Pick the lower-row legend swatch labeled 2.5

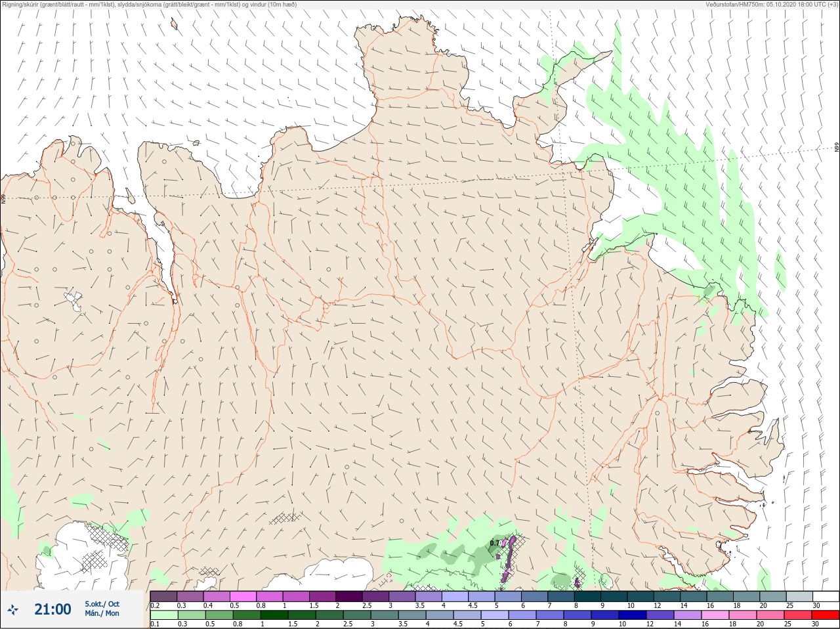tap(357, 615)
